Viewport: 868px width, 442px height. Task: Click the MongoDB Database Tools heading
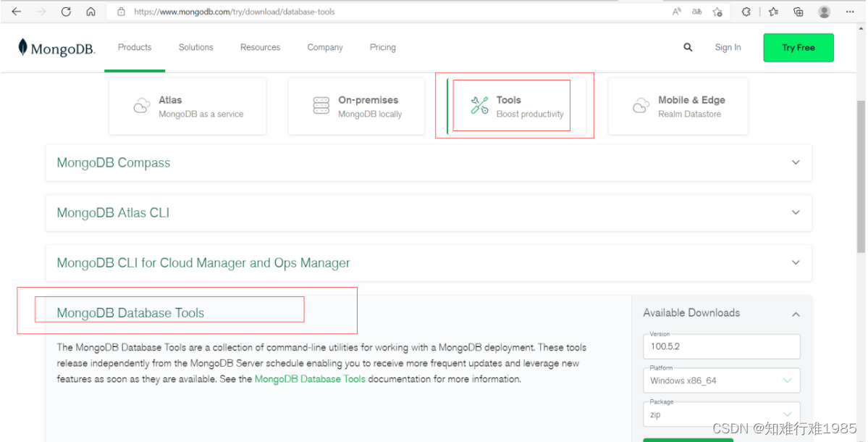[130, 313]
